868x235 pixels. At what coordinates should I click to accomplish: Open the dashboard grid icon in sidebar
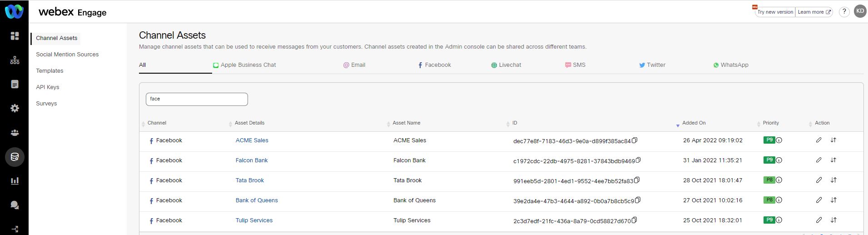[x=15, y=36]
